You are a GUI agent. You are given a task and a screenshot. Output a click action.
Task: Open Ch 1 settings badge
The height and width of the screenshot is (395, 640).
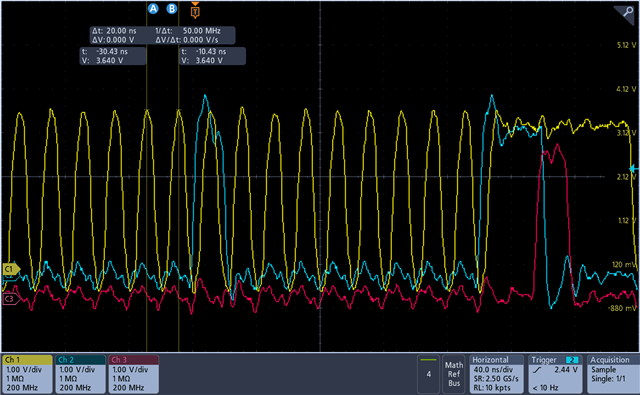[x=27, y=374]
